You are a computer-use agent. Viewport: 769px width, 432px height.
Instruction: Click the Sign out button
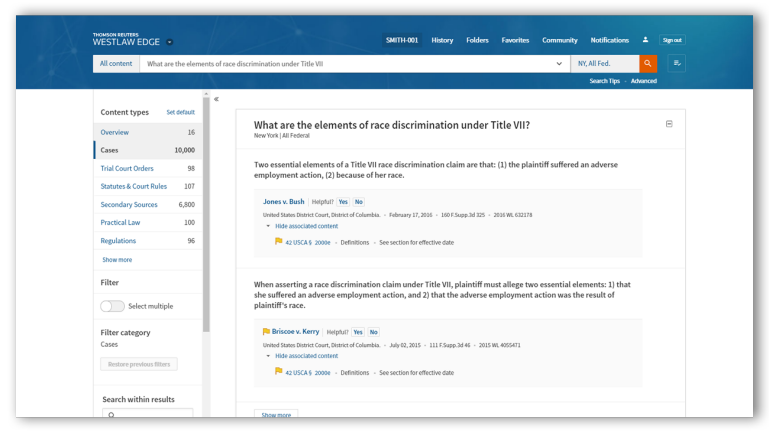672,40
